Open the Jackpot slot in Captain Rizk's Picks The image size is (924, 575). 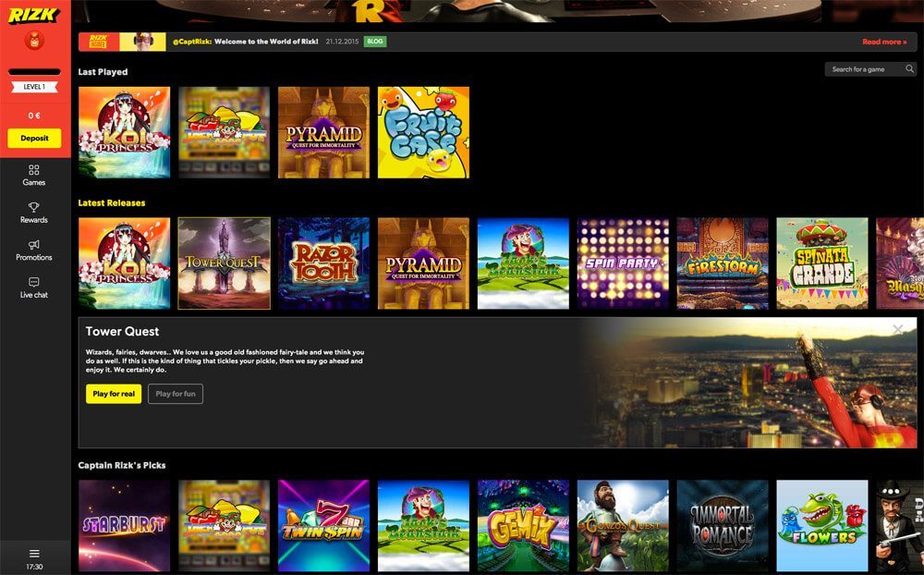(224, 525)
